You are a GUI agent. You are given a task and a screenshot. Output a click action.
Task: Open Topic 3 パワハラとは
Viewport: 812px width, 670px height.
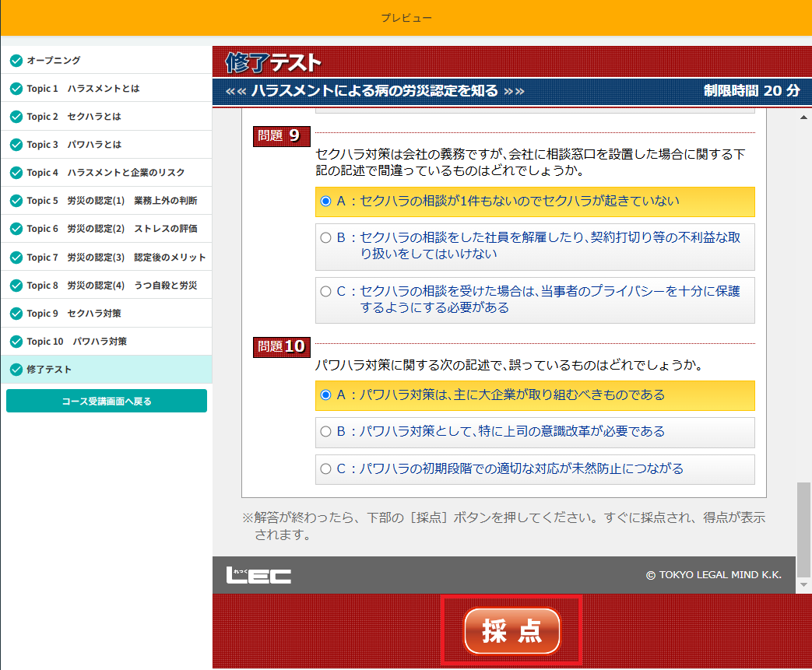coord(106,145)
